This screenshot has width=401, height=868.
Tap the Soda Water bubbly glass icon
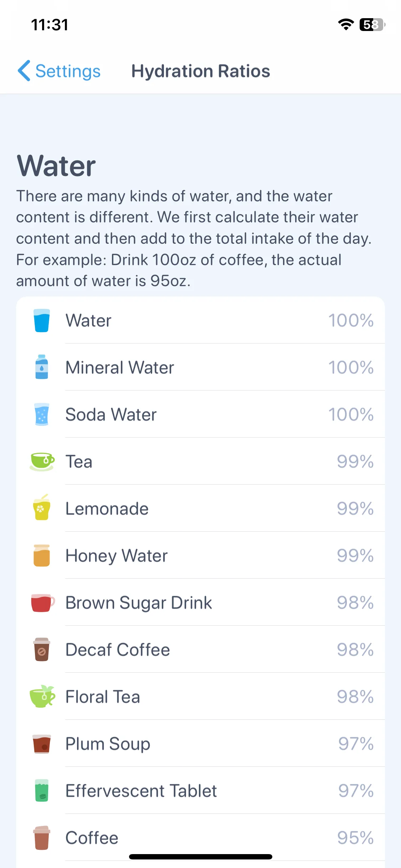(x=42, y=414)
